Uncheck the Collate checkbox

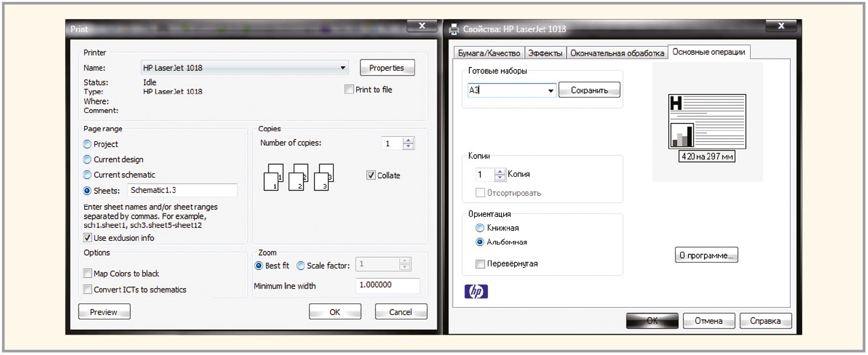(x=371, y=175)
